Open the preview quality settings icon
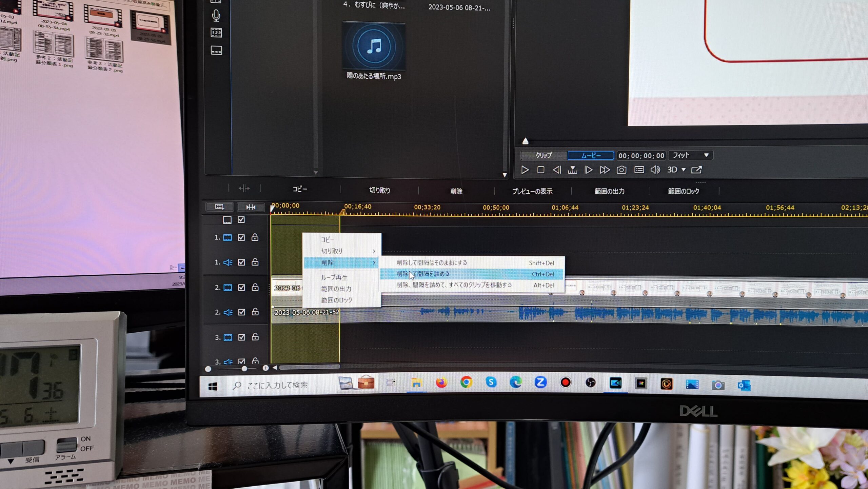This screenshot has width=868, height=489. (639, 170)
